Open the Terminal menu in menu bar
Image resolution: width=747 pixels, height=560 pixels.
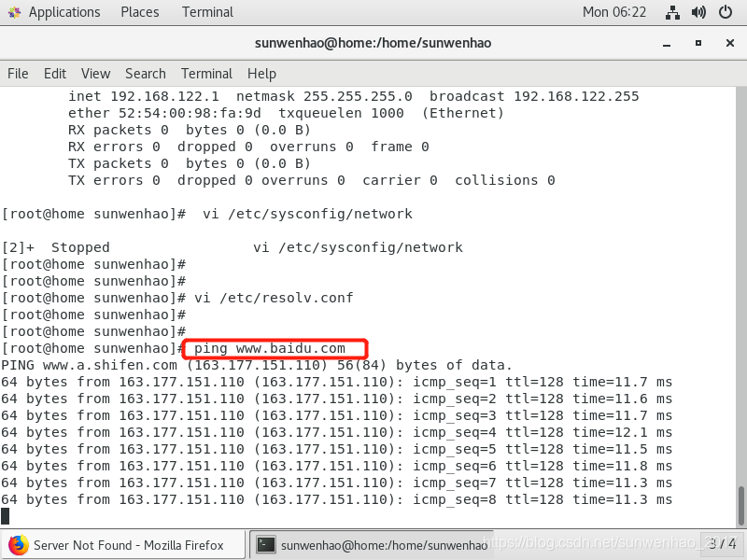click(206, 74)
